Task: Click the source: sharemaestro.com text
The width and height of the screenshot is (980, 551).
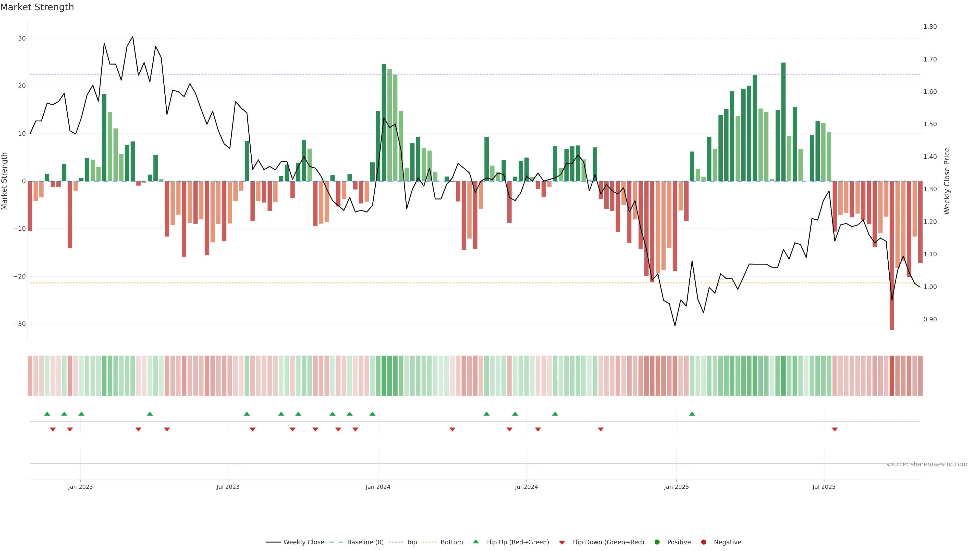Action: click(x=926, y=464)
